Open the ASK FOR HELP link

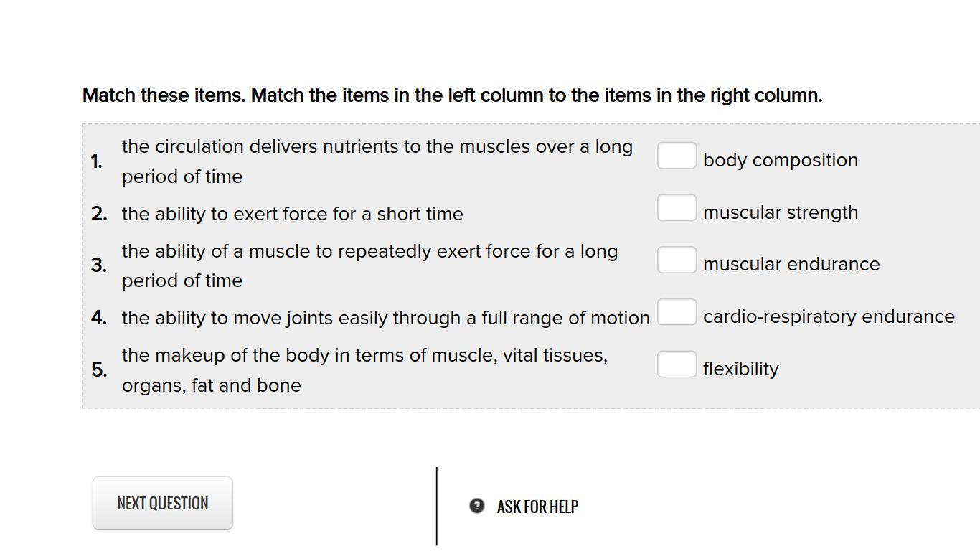[x=537, y=507]
